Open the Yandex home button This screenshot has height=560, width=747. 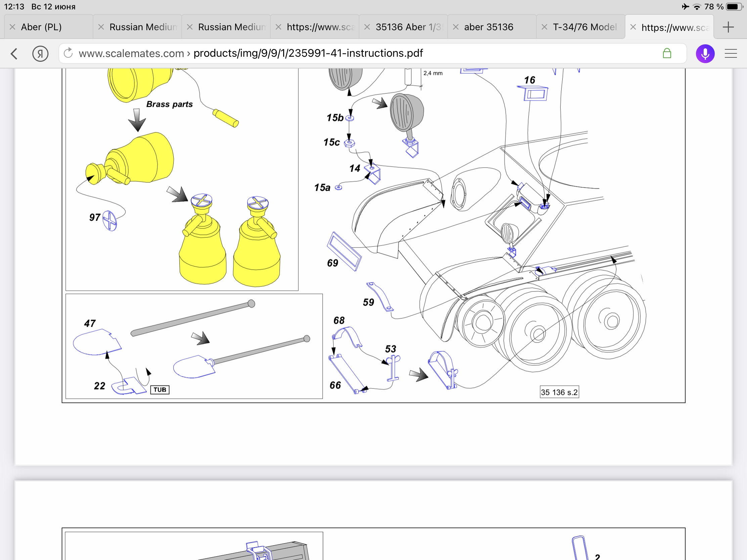coord(40,54)
